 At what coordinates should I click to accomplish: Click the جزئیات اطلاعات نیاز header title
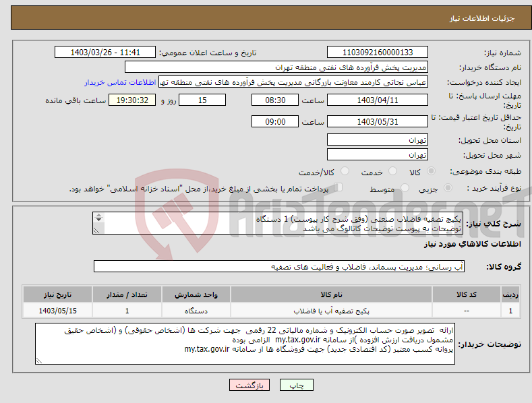tap(482, 18)
